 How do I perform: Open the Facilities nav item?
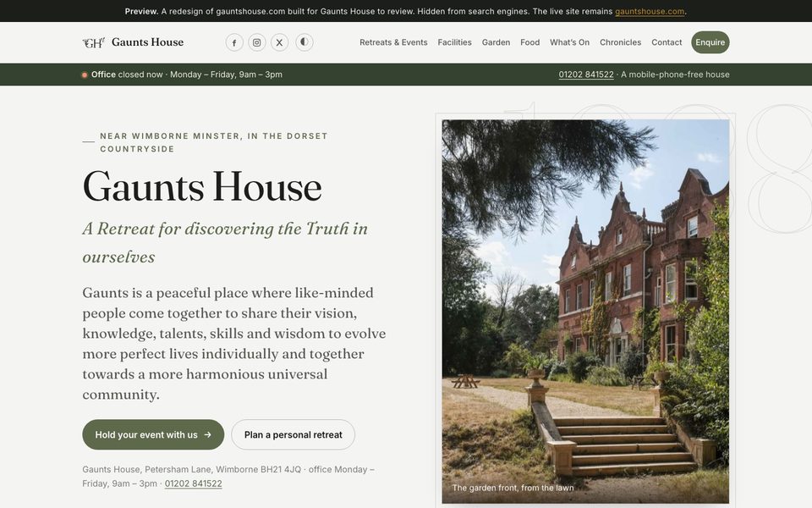pyautogui.click(x=455, y=42)
